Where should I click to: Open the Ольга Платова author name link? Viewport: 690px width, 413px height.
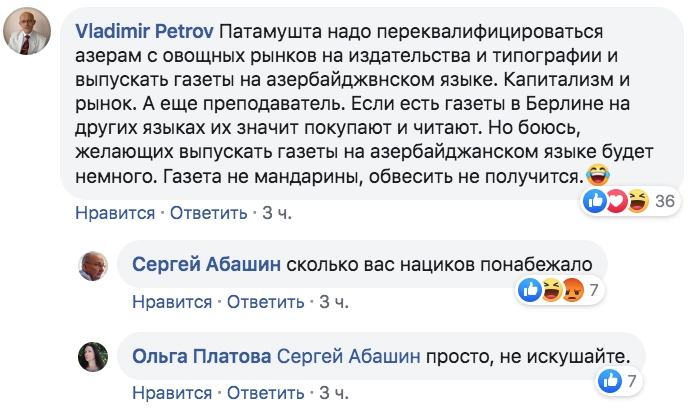click(202, 355)
